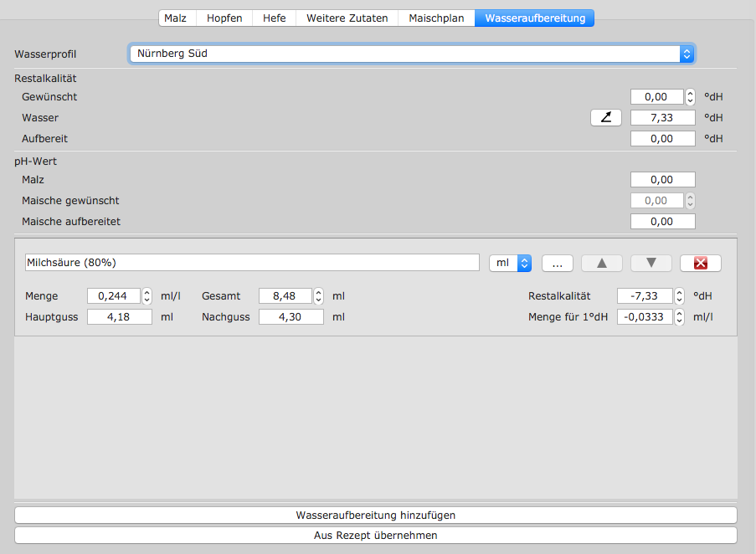
Task: Click the arrow icon button beside Wasser value
Action: [x=606, y=117]
